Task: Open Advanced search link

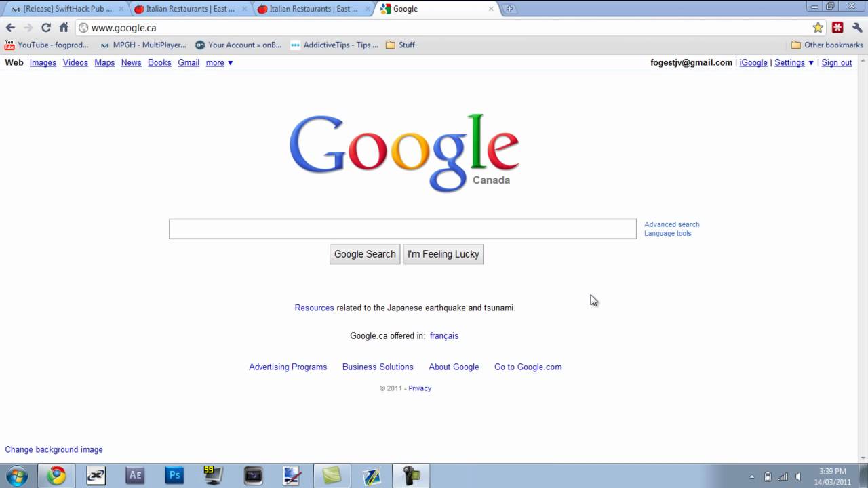Action: (x=671, y=224)
